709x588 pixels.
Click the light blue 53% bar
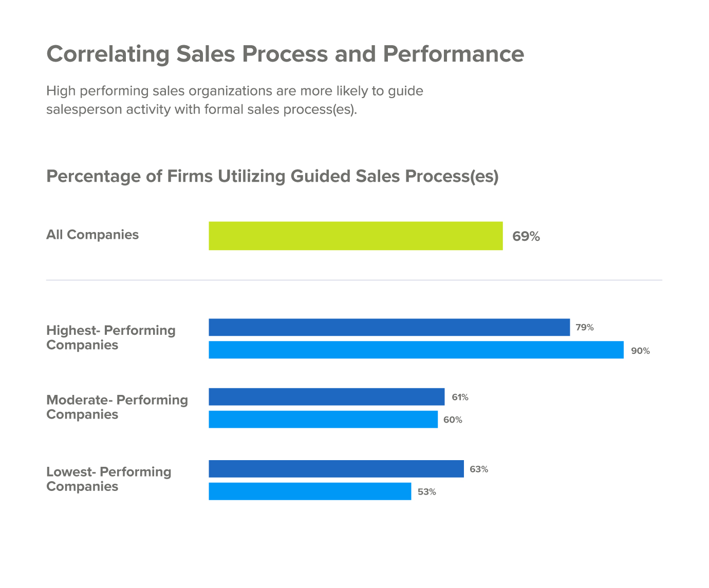click(x=310, y=491)
